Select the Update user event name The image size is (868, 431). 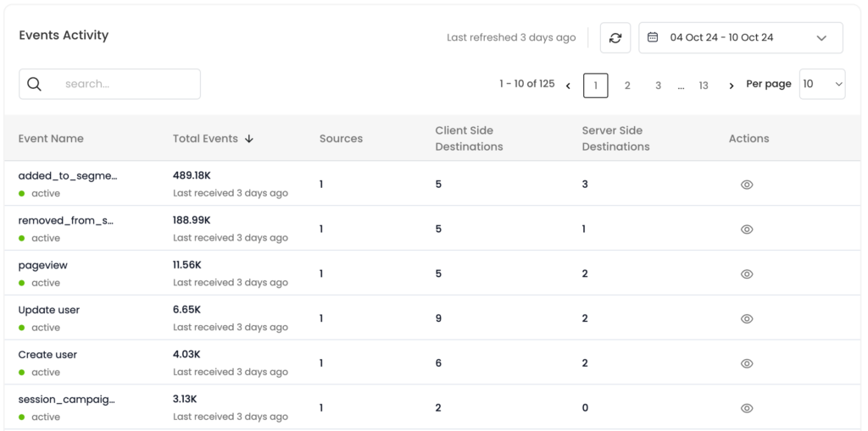pyautogui.click(x=48, y=310)
